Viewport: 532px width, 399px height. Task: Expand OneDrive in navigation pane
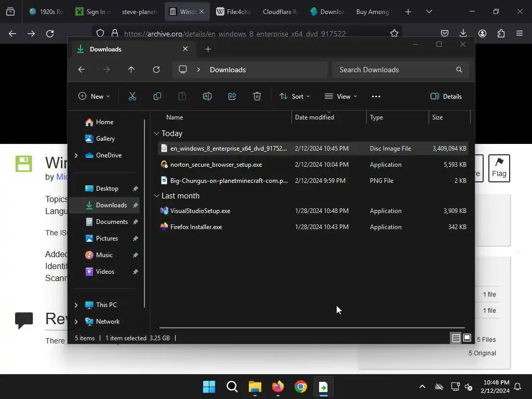(76, 155)
